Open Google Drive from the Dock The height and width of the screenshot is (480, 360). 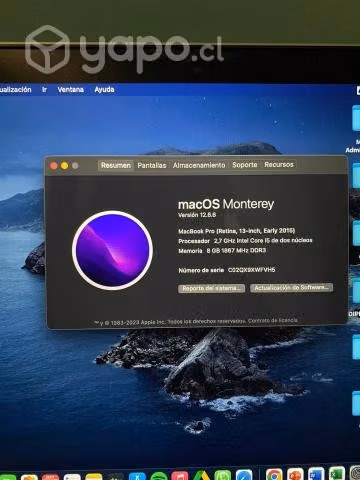(201, 476)
